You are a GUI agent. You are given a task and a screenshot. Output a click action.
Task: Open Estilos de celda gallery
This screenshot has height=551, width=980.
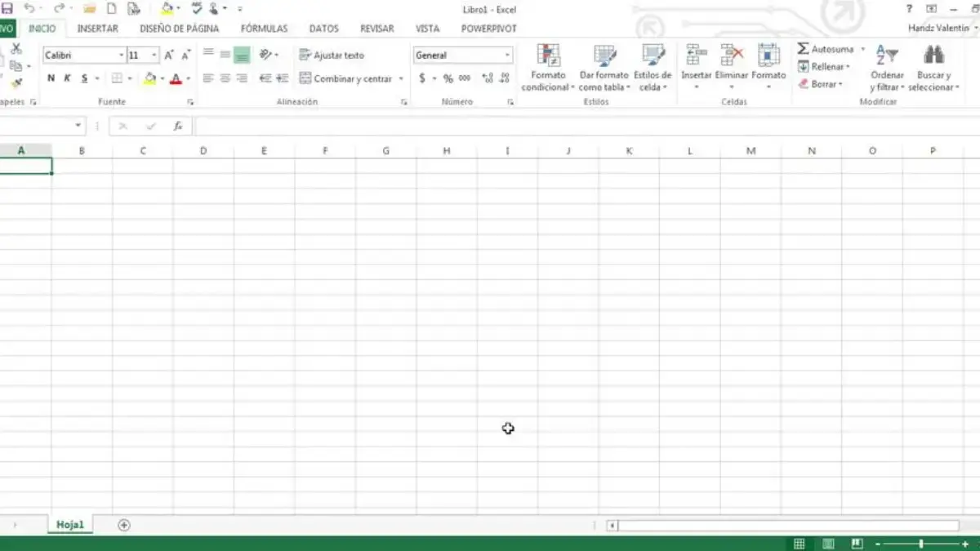pyautogui.click(x=653, y=67)
